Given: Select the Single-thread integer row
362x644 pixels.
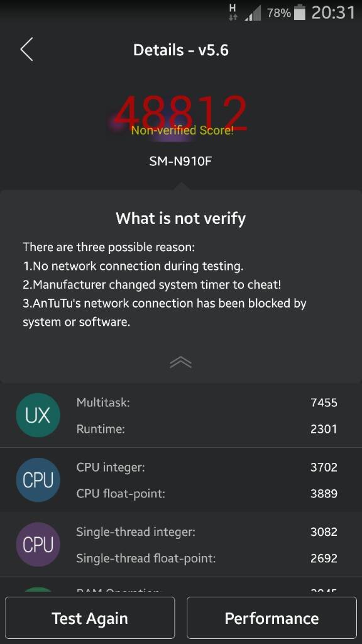Looking at the screenshot, I should click(x=207, y=532).
